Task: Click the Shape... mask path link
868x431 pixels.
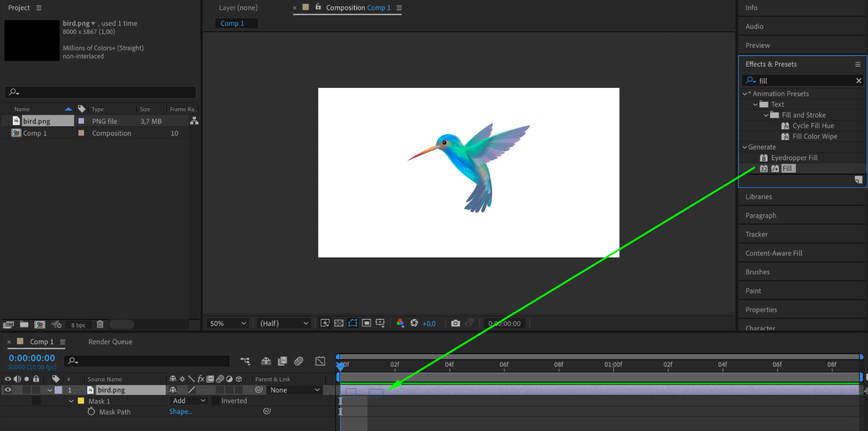Action: point(181,411)
